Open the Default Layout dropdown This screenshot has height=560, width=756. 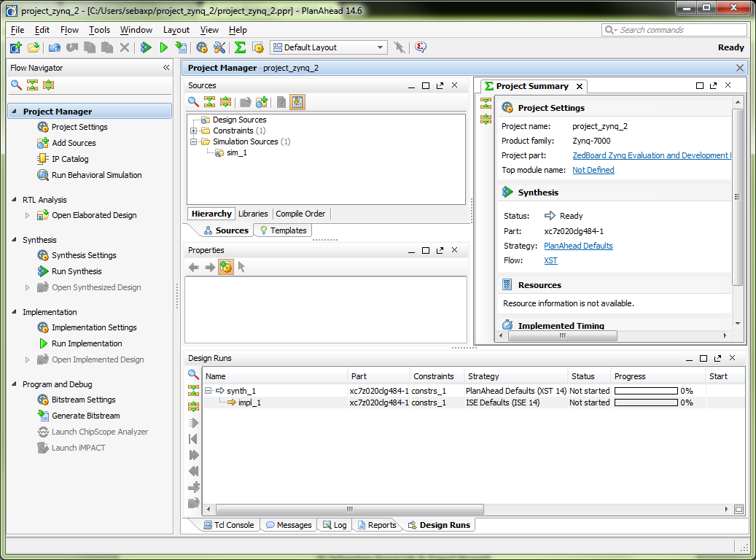329,47
